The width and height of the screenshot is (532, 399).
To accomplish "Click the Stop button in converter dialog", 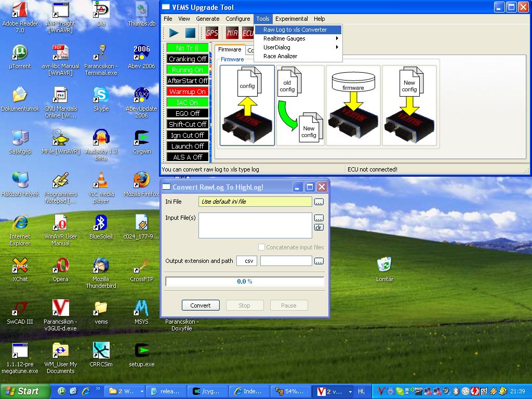I will 244,305.
